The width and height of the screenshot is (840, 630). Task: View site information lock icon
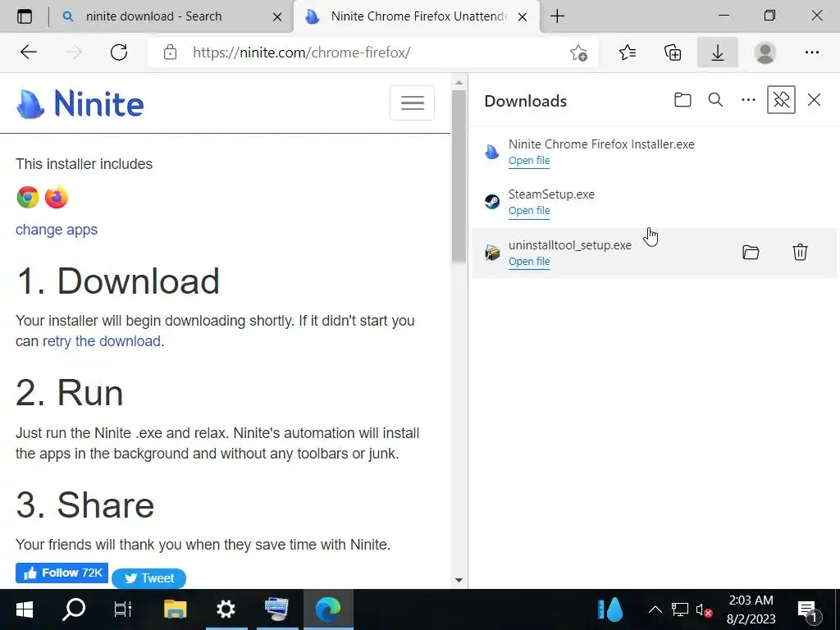[171, 52]
